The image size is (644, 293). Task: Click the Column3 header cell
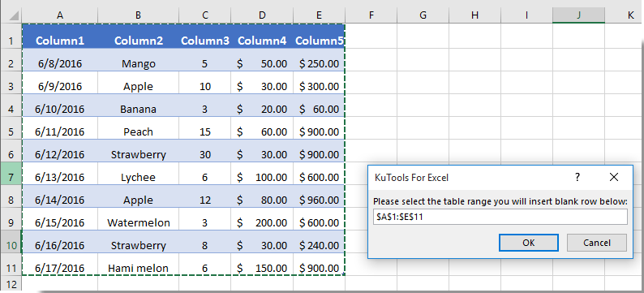pos(205,37)
